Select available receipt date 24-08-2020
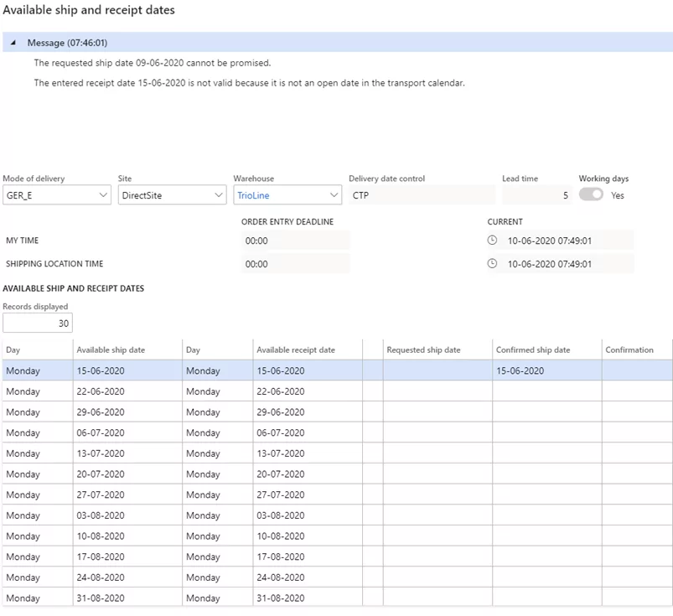Viewport: 673px width, 616px height. point(308,577)
